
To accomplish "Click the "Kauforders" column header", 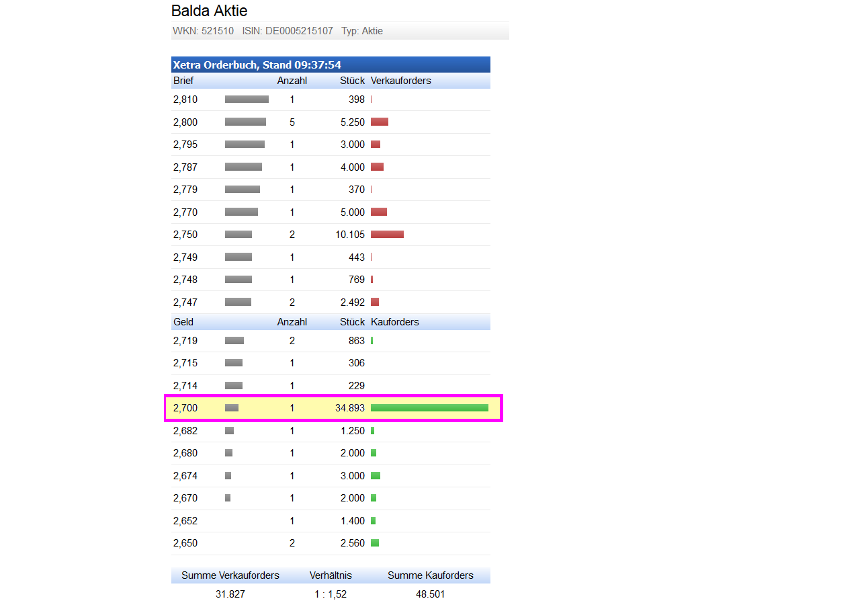I will pyautogui.click(x=395, y=322).
